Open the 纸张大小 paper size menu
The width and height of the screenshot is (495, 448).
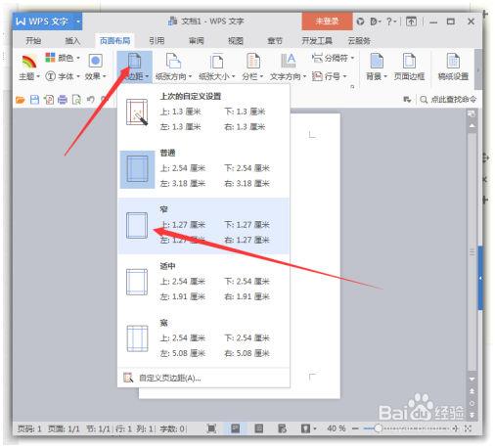point(216,67)
